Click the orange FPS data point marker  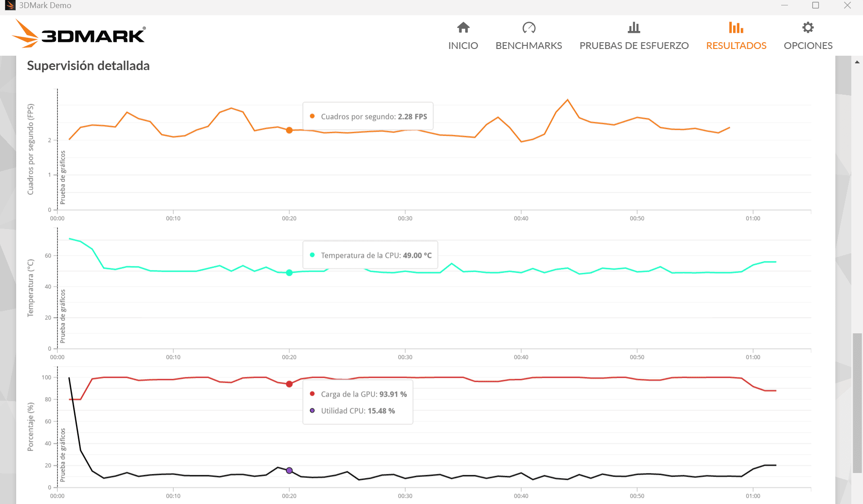(289, 130)
